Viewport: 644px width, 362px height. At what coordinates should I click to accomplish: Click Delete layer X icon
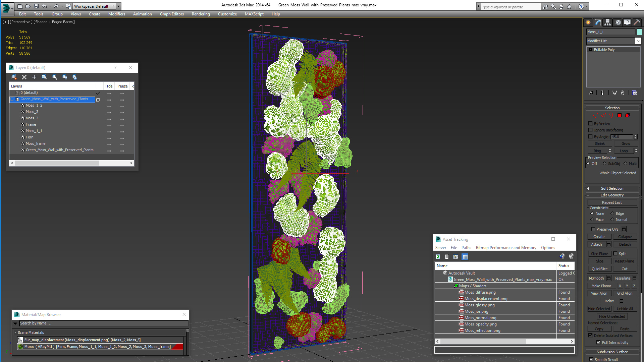coord(24,77)
